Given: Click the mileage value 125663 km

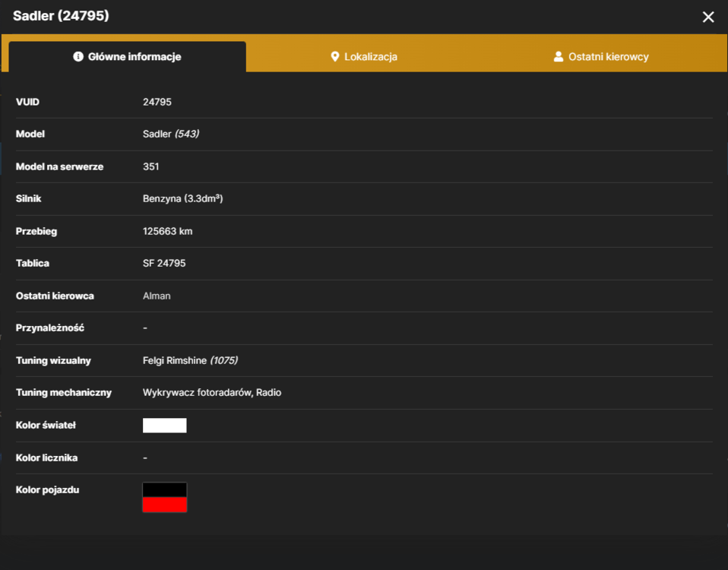Looking at the screenshot, I should [x=167, y=231].
